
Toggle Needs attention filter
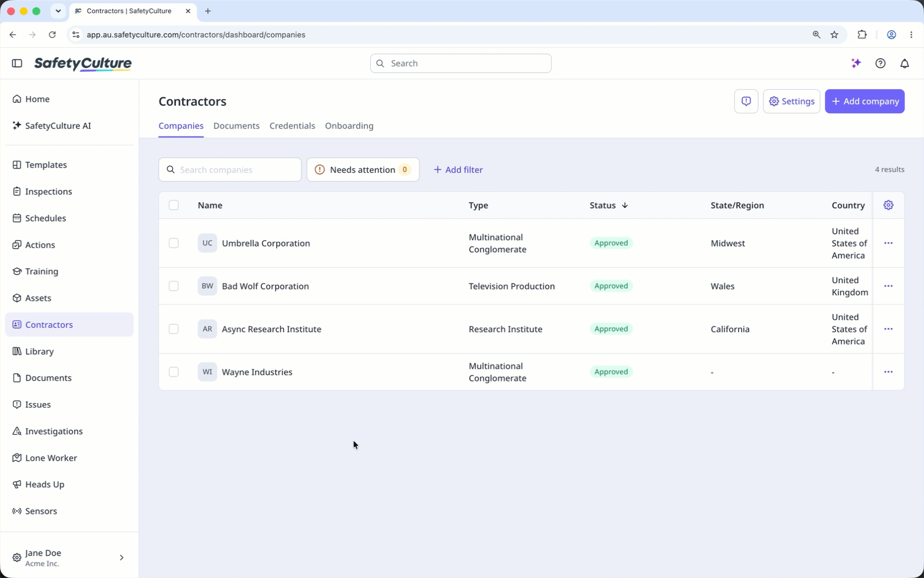coord(363,170)
